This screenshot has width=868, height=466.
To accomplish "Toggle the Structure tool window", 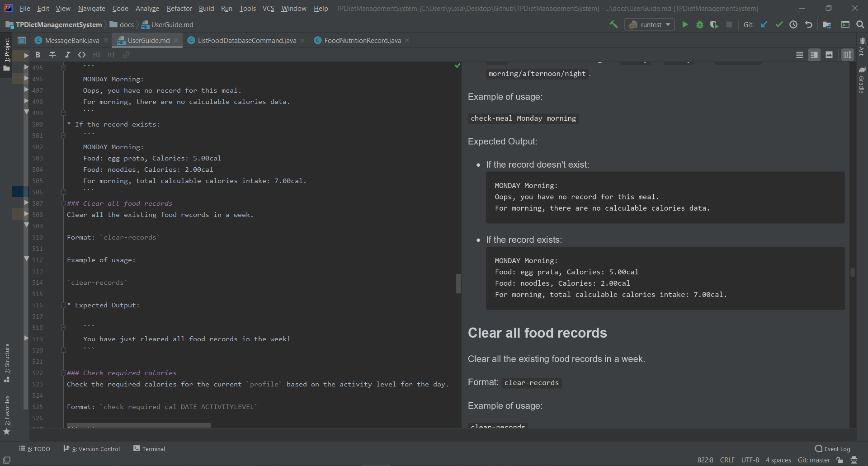I will (x=7, y=363).
